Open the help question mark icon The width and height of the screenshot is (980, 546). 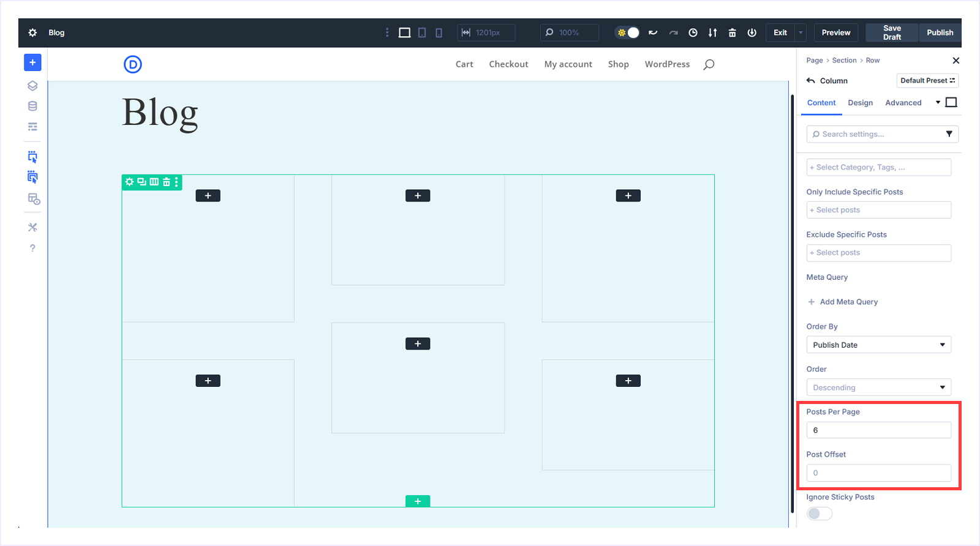pos(32,248)
